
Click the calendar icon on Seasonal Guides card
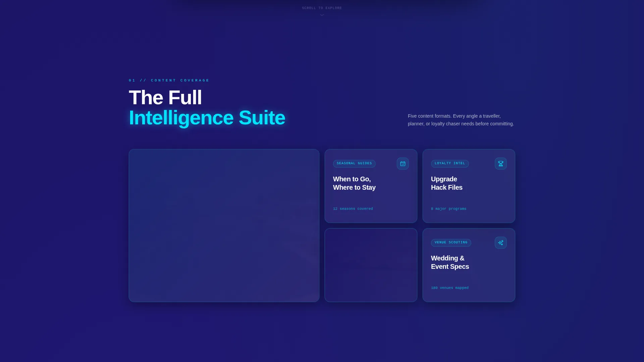402,164
